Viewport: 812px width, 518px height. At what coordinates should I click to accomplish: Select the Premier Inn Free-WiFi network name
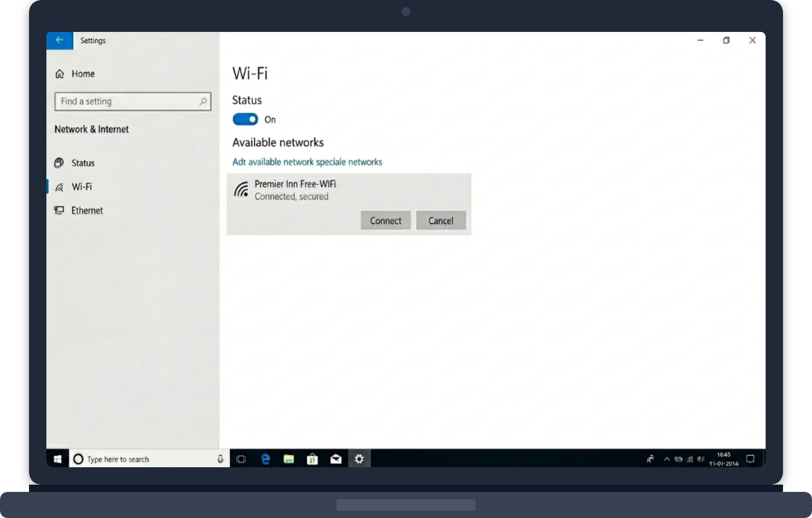coord(295,184)
